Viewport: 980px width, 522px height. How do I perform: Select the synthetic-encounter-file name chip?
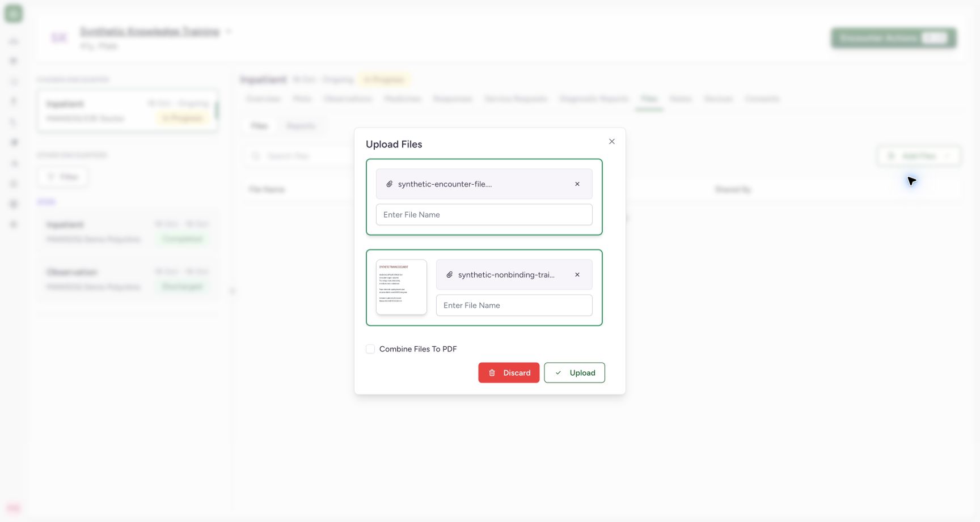[x=484, y=184]
